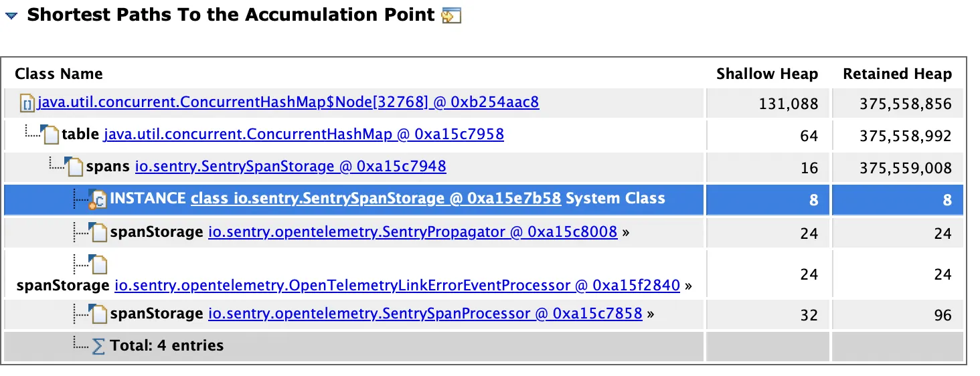Open the OpenTelemetryLinkErrorEventProcessor link

point(397,286)
